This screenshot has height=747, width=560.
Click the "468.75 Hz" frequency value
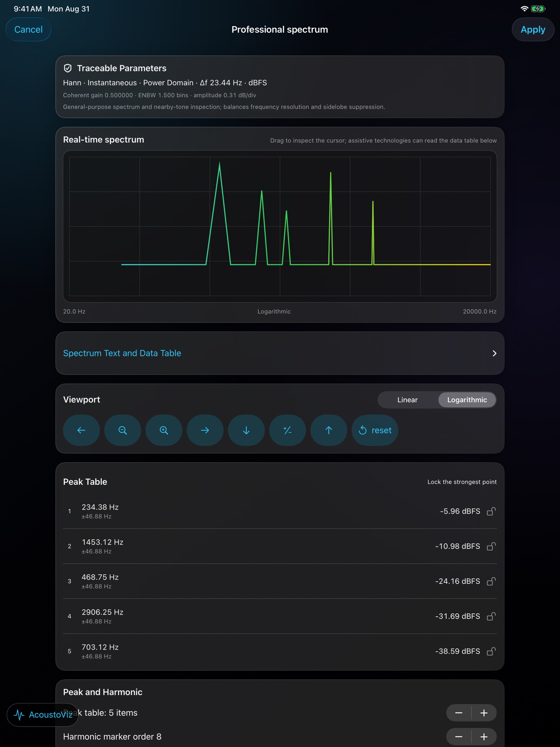pyautogui.click(x=100, y=577)
